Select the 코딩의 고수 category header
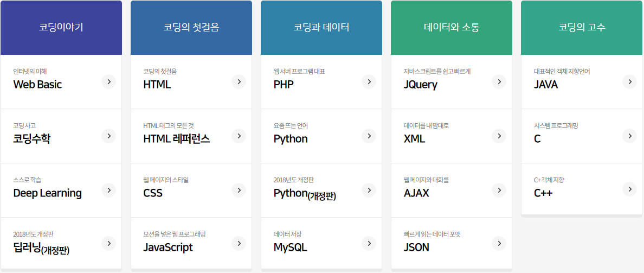 [582, 28]
